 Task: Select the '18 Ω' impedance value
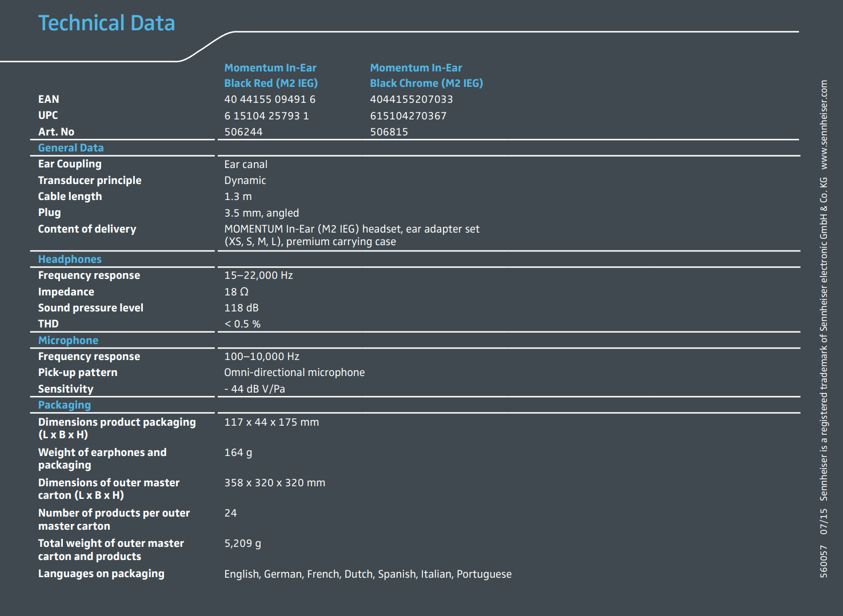pos(236,292)
